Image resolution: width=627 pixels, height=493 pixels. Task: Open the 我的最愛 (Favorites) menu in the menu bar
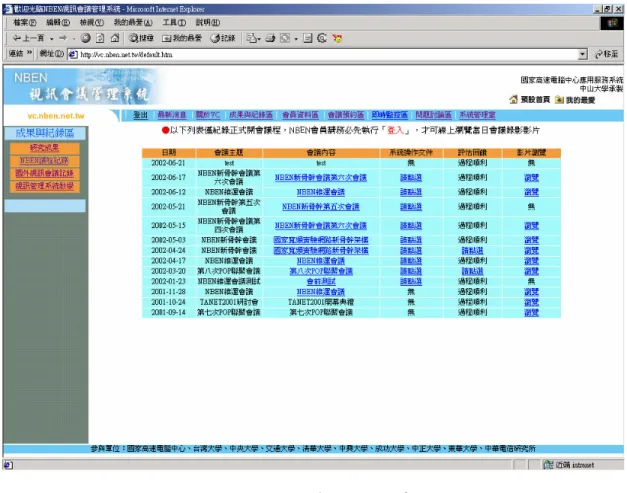[x=133, y=22]
